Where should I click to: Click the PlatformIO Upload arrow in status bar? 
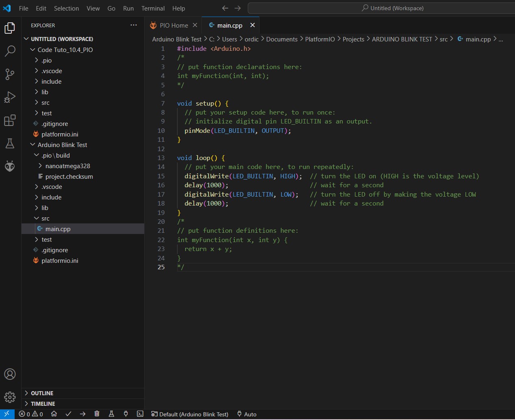pos(82,414)
